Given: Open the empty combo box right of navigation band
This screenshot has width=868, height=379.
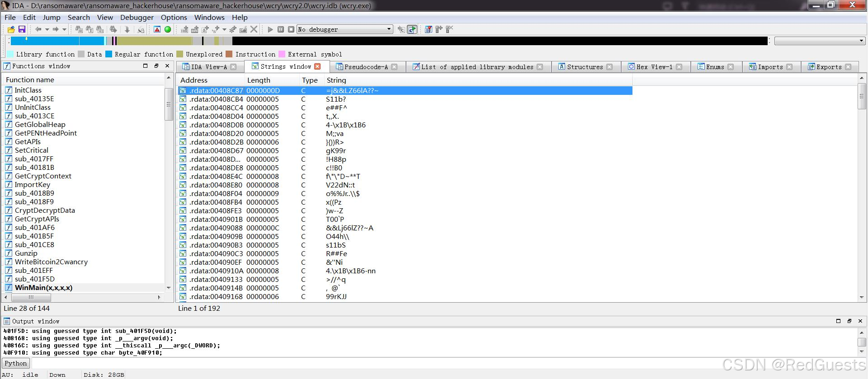Looking at the screenshot, I should (819, 41).
